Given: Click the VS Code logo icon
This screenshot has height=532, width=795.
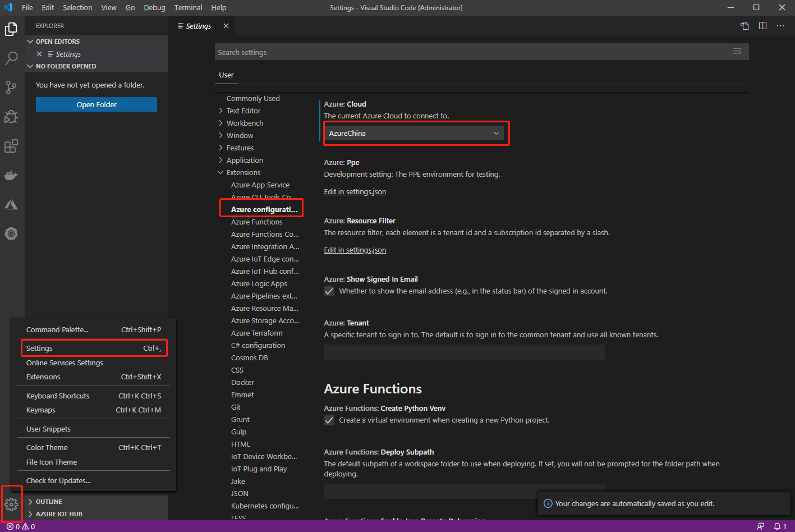Looking at the screenshot, I should 8,7.
